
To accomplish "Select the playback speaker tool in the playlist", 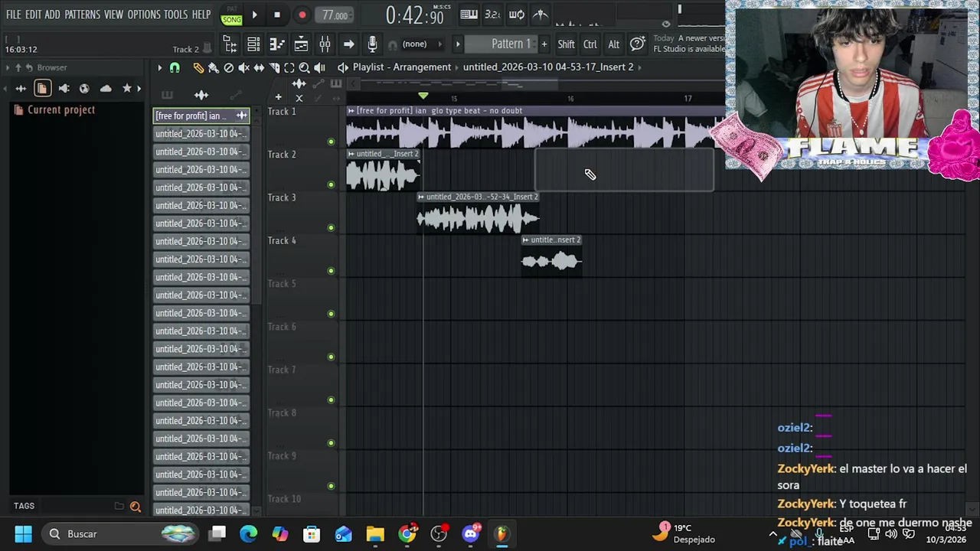I will click(x=319, y=67).
